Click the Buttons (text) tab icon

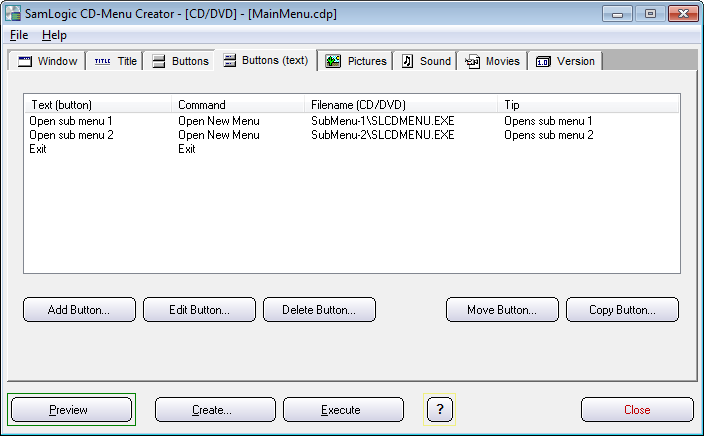(x=229, y=60)
